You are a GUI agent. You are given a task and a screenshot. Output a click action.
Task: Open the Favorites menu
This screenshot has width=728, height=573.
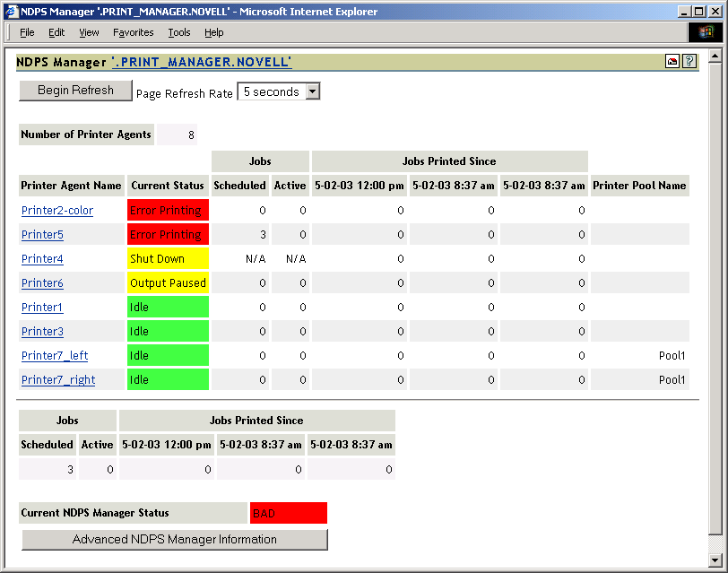click(x=133, y=32)
